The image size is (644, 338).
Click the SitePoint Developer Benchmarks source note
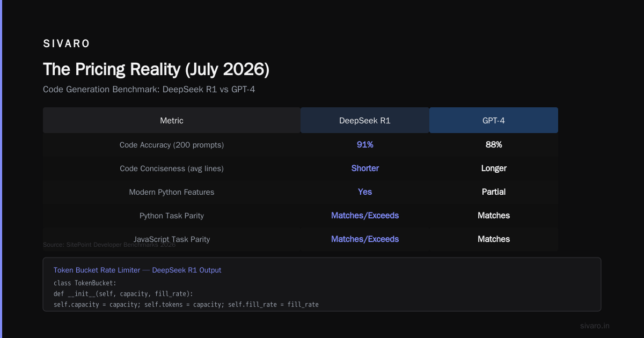109,245
